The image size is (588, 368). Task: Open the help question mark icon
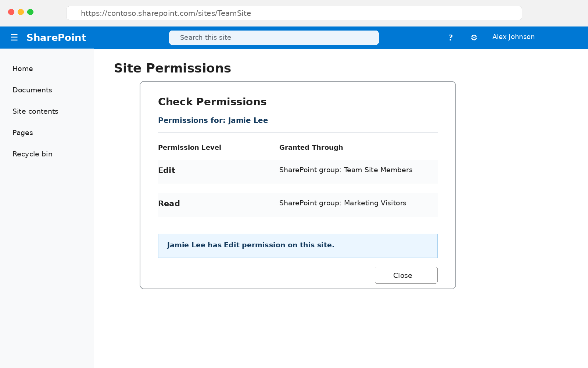tap(451, 38)
